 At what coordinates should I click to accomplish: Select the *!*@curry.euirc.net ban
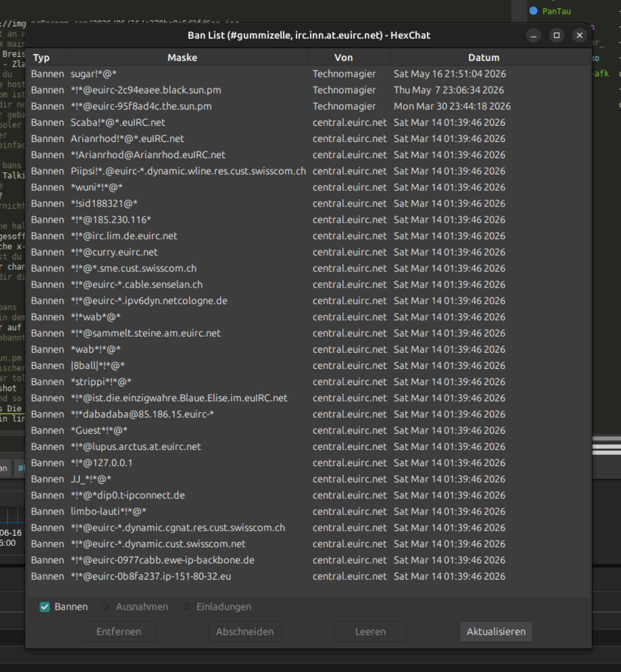click(x=114, y=252)
